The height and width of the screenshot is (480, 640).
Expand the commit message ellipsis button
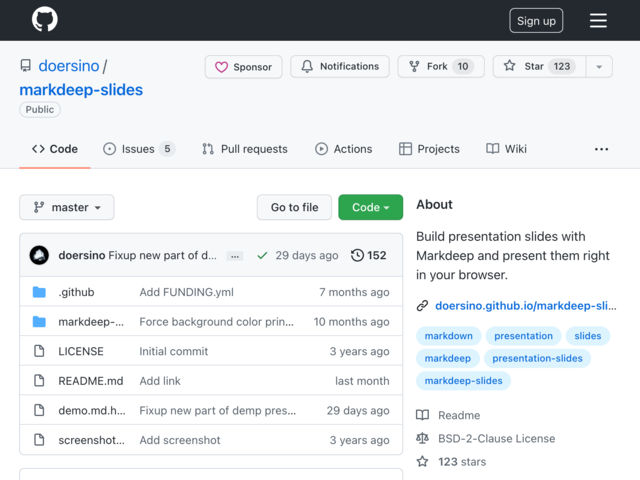235,256
